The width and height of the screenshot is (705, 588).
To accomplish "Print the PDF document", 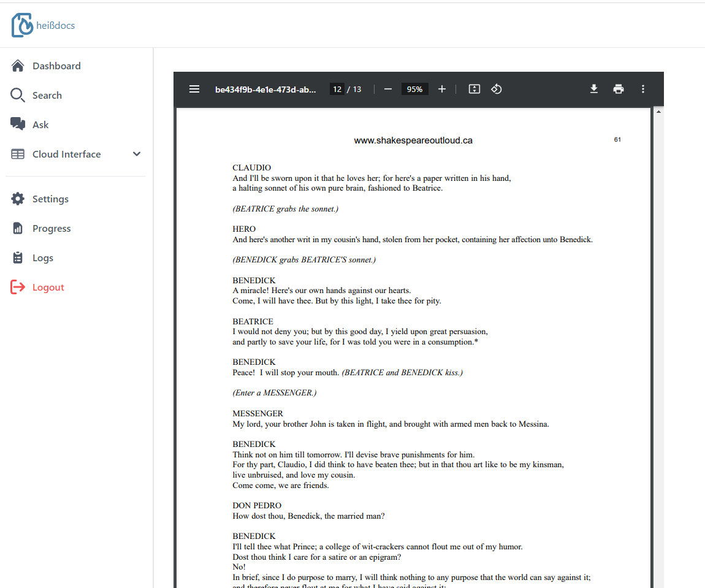I will coord(619,89).
